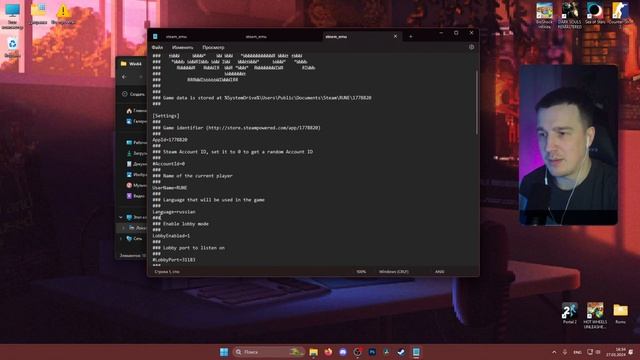640x360 pixels.
Task: Open the Просмотр menu in Notepad
Action: click(213, 47)
